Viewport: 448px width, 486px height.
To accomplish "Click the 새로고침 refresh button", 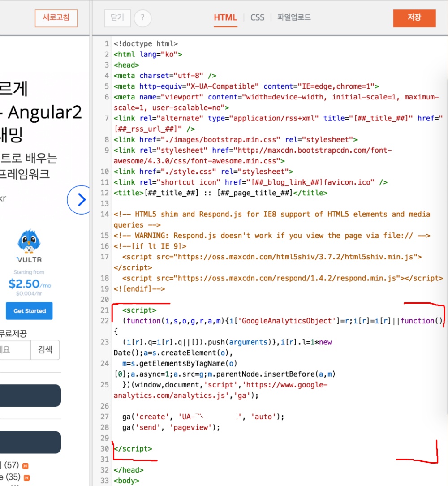I will (x=56, y=18).
